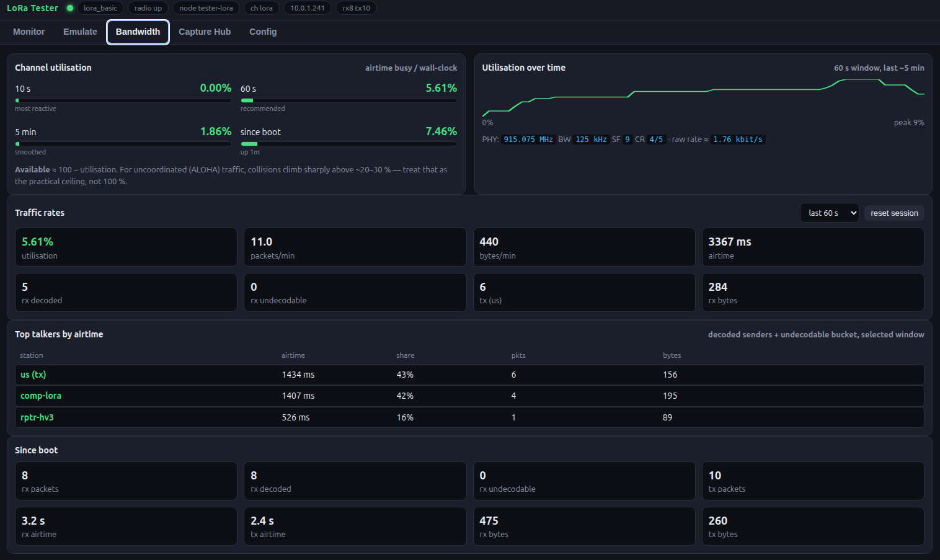Screen dimensions: 940x560
Task: Click the lora_basic status chip
Action: [100, 8]
